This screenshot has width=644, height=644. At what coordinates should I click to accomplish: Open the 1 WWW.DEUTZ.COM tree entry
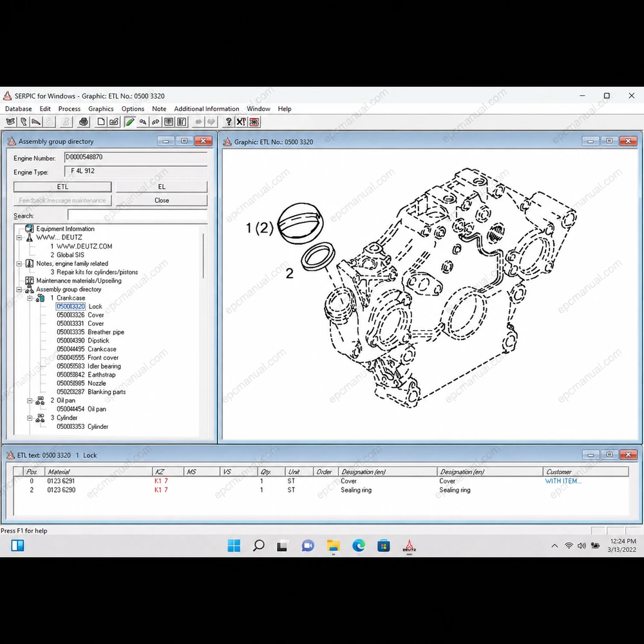(81, 246)
